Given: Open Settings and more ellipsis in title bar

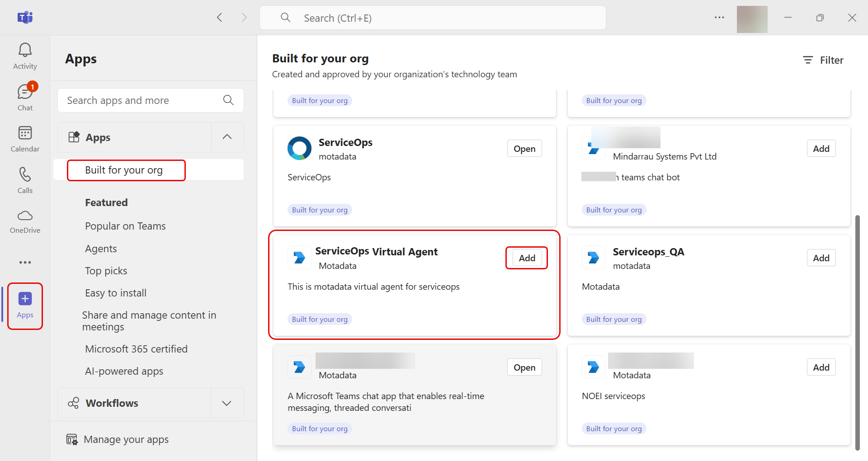Looking at the screenshot, I should (x=719, y=18).
